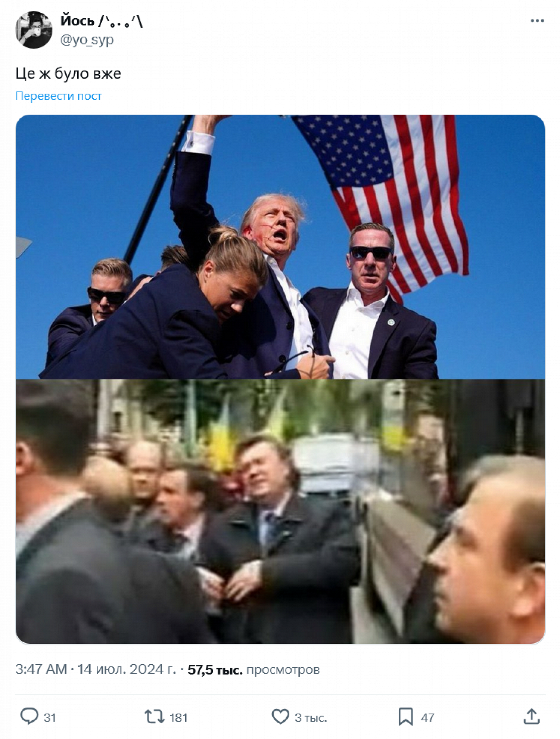The width and height of the screenshot is (560, 739).
Task: Open the bottom blurry crowd photo
Action: tap(280, 512)
